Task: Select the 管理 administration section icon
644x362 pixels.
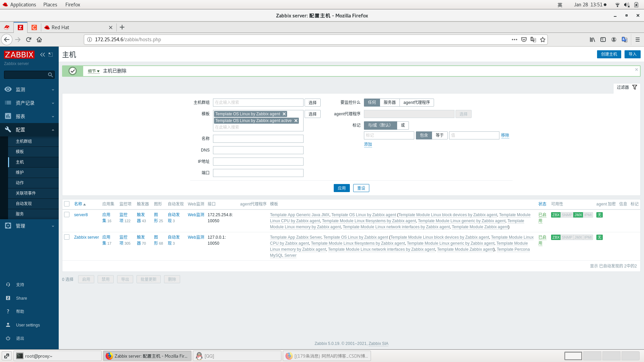Action: point(8,226)
